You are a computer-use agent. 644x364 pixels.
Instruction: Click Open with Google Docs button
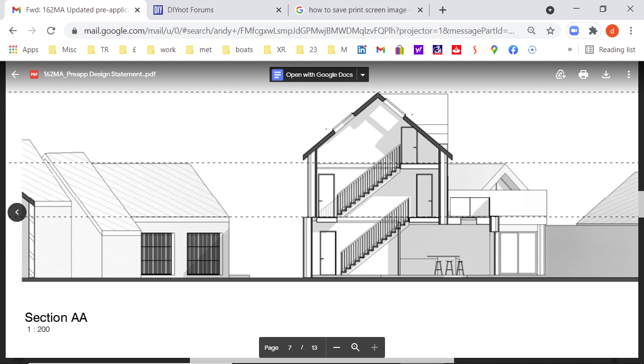[x=313, y=74]
